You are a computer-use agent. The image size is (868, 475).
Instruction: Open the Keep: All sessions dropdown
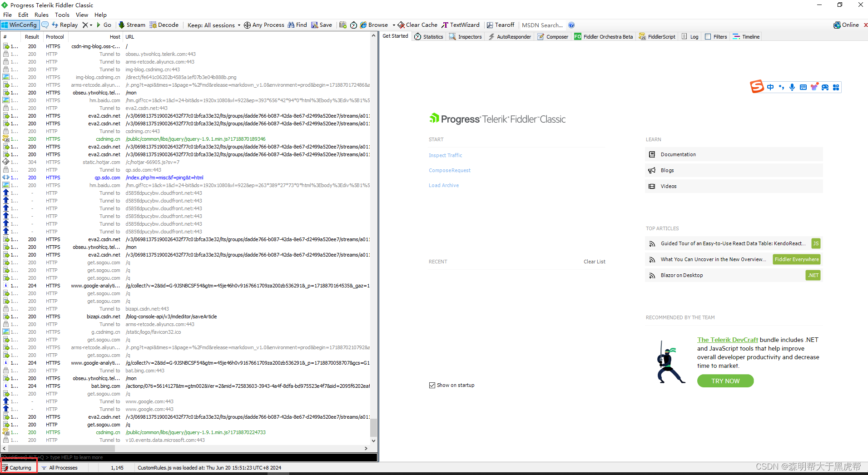point(213,25)
